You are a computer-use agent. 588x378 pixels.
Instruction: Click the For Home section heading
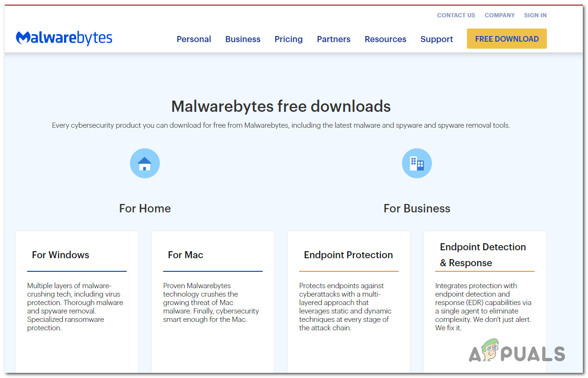point(145,209)
